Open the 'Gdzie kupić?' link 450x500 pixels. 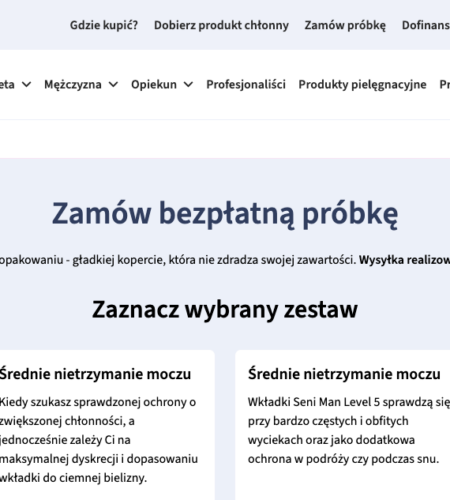coord(104,25)
